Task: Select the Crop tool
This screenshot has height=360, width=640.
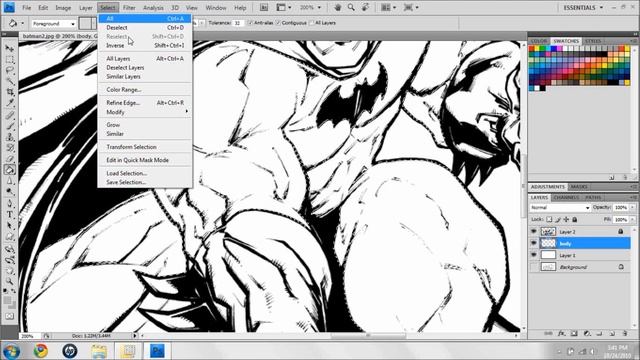Action: click(9, 92)
